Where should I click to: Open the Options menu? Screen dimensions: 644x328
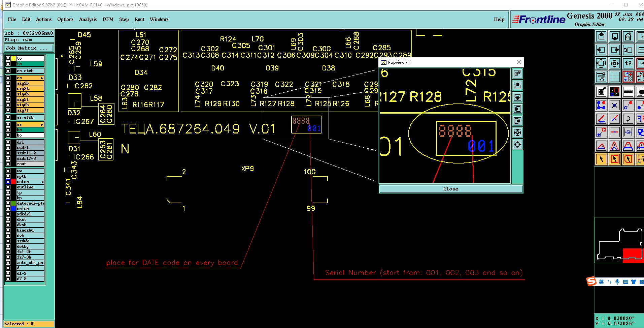coord(65,19)
